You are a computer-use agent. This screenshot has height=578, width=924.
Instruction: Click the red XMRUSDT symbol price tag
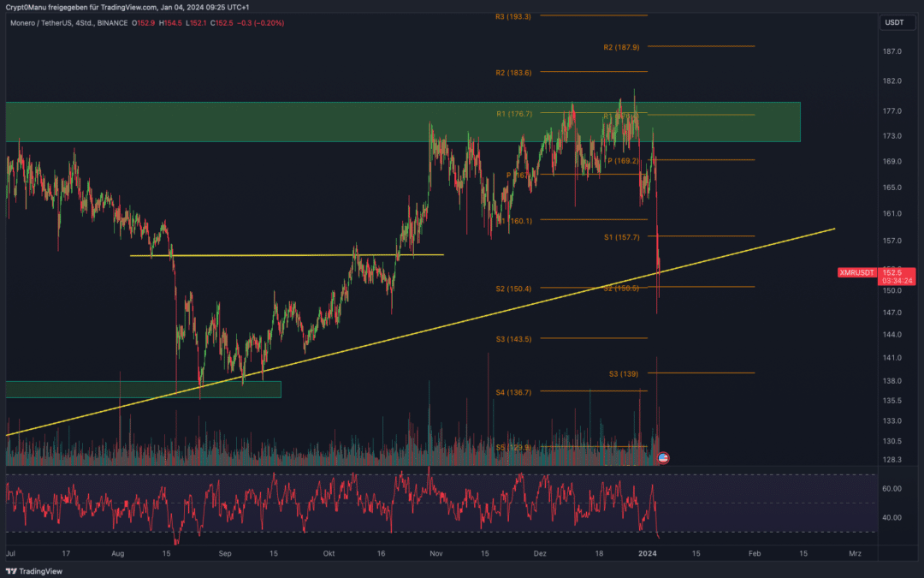tap(856, 272)
